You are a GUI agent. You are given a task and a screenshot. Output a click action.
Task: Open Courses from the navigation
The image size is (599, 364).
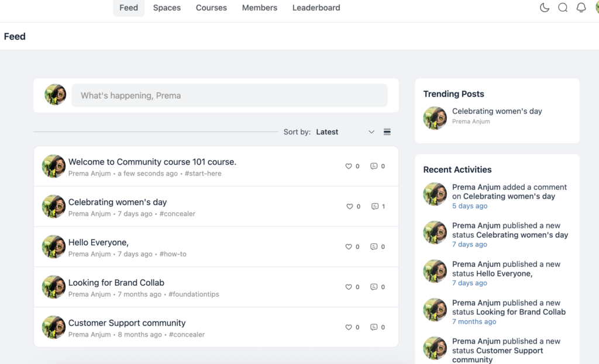coord(211,8)
